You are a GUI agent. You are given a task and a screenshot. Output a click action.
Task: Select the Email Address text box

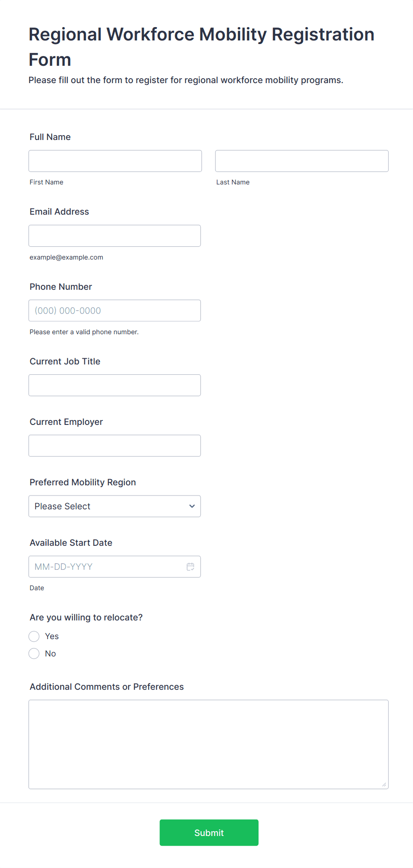(x=115, y=236)
